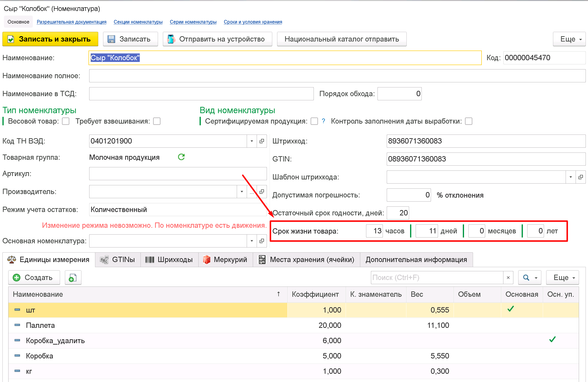This screenshot has width=588, height=382.
Task: Expand the Производитель dropdown arrow
Action: tap(242, 192)
